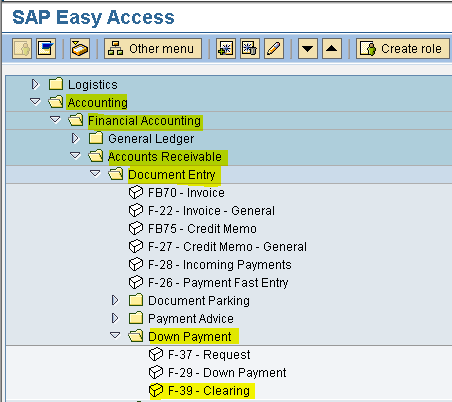Select F-29 - Down Payment transaction

(x=227, y=373)
